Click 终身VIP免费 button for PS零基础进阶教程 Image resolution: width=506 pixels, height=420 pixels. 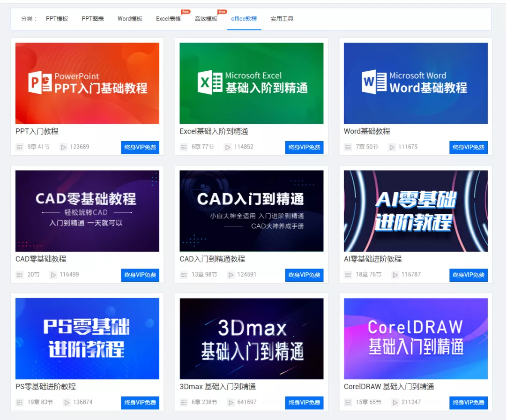[x=140, y=403]
